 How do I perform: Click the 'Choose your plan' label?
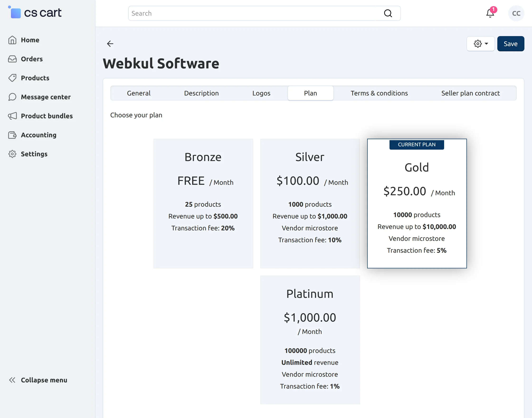point(136,115)
